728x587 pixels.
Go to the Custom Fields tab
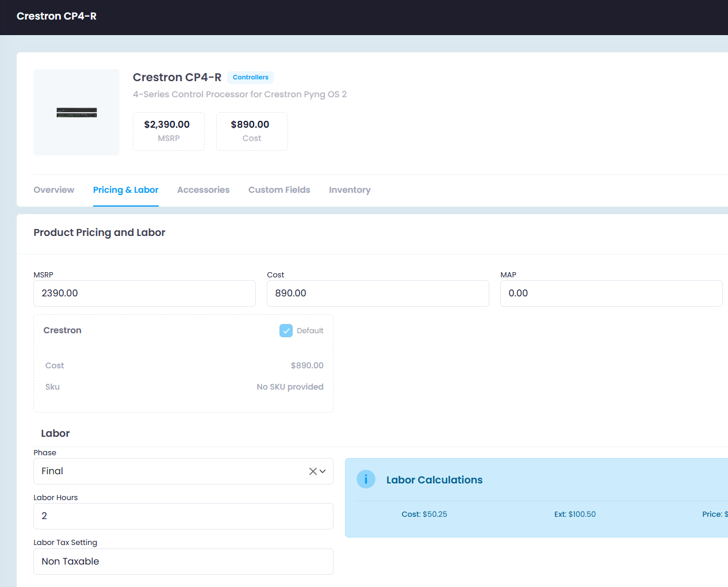click(x=279, y=190)
